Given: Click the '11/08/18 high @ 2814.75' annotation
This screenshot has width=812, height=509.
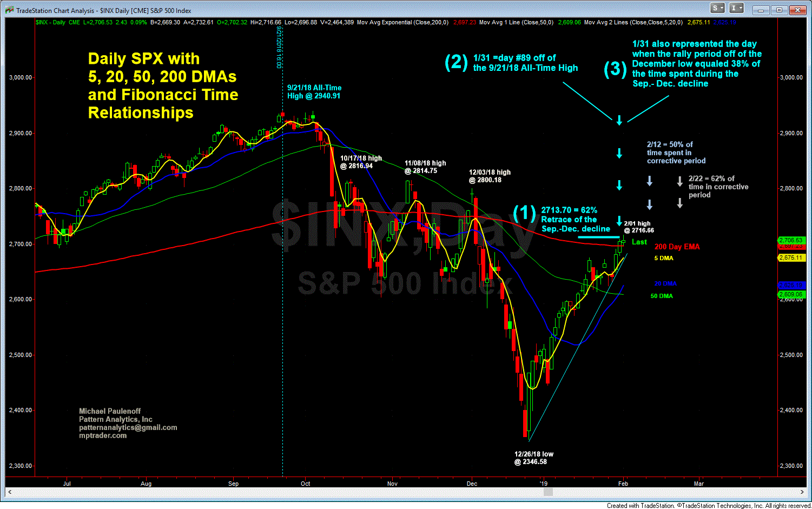Looking at the screenshot, I should pos(425,167).
